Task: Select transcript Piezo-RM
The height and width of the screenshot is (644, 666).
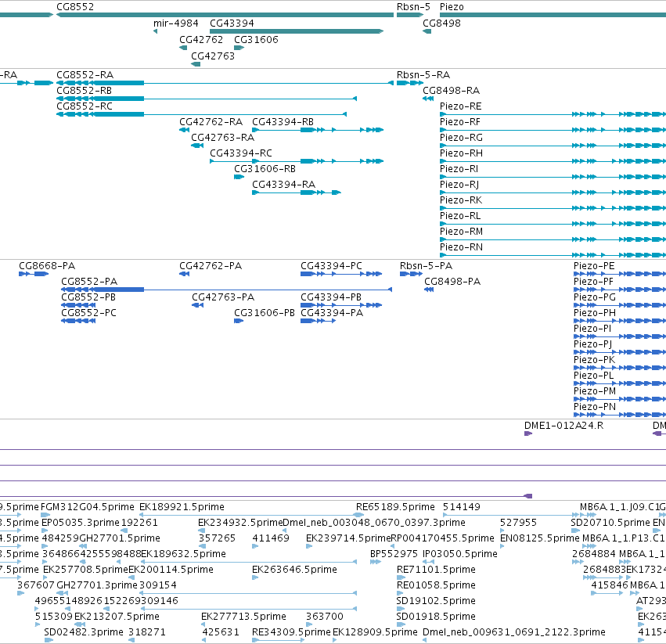Action: click(461, 232)
